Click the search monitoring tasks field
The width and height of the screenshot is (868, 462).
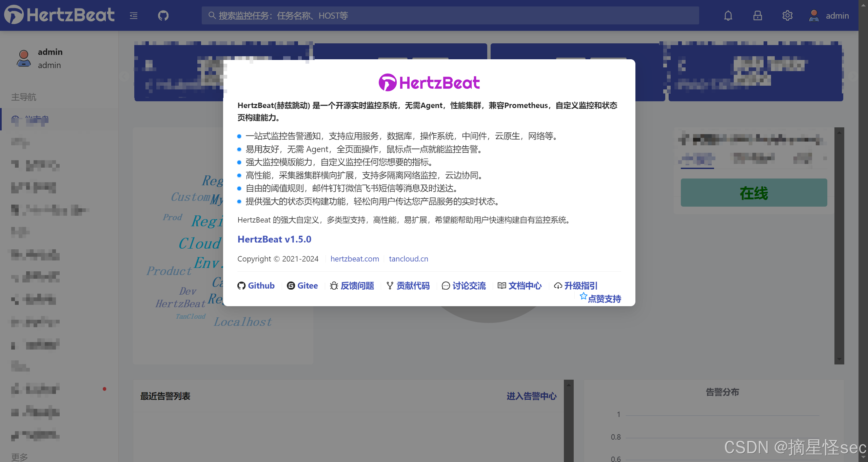click(x=450, y=16)
